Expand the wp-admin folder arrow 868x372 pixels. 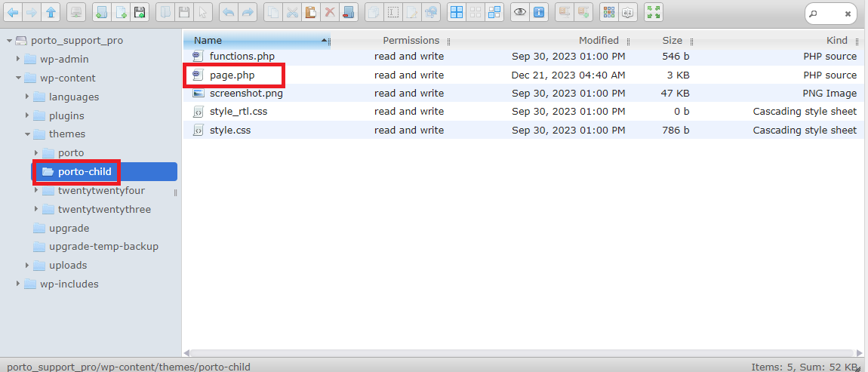pyautogui.click(x=18, y=59)
